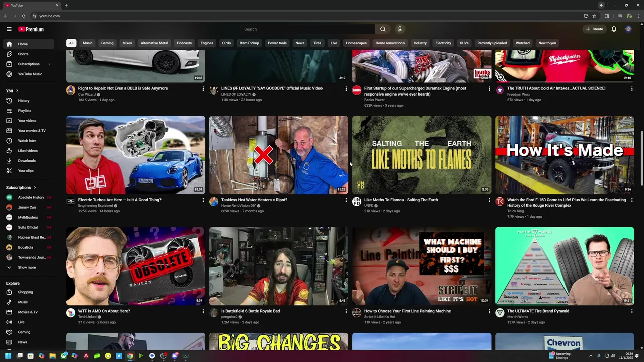
Task: Open options for Salting The Earth video
Action: click(x=489, y=200)
